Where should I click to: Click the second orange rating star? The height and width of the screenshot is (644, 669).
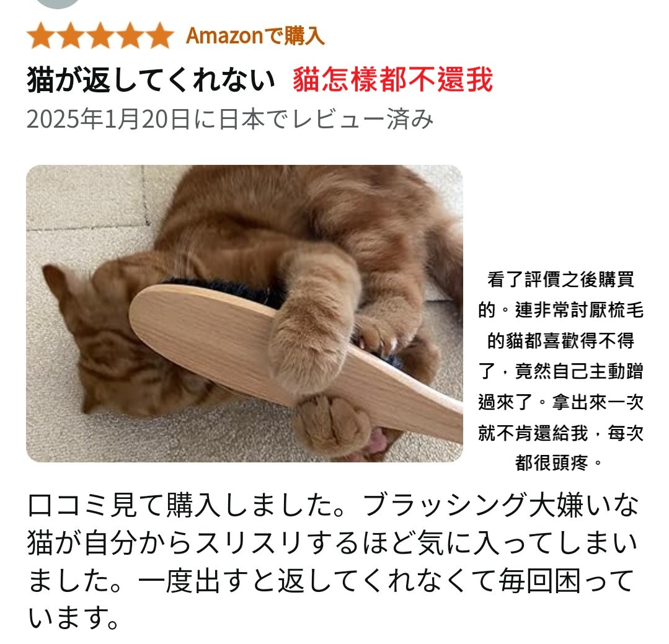click(x=71, y=35)
